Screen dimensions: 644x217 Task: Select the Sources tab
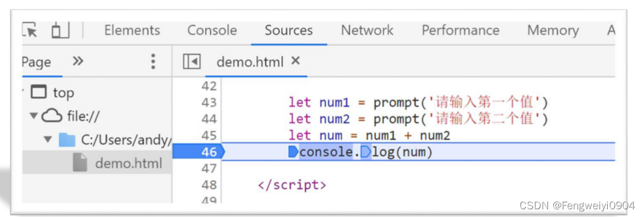pos(289,30)
